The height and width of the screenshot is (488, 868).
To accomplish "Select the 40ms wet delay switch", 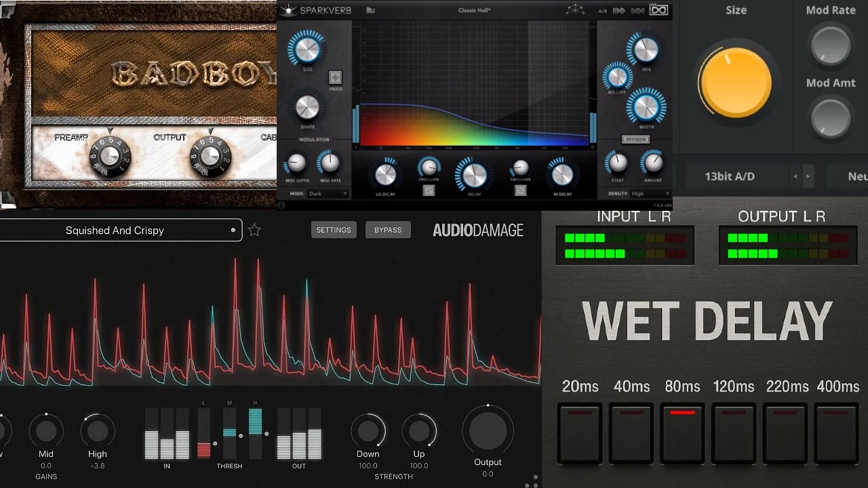I will tap(631, 434).
